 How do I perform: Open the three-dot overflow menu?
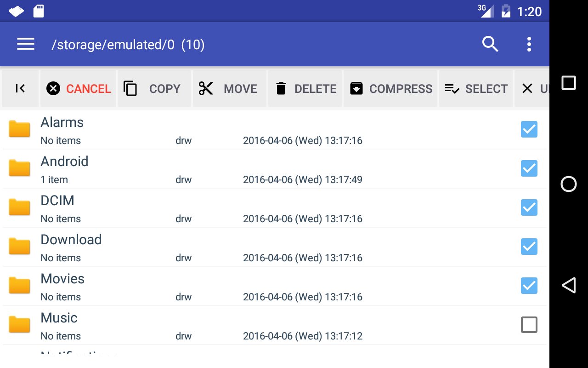(529, 44)
